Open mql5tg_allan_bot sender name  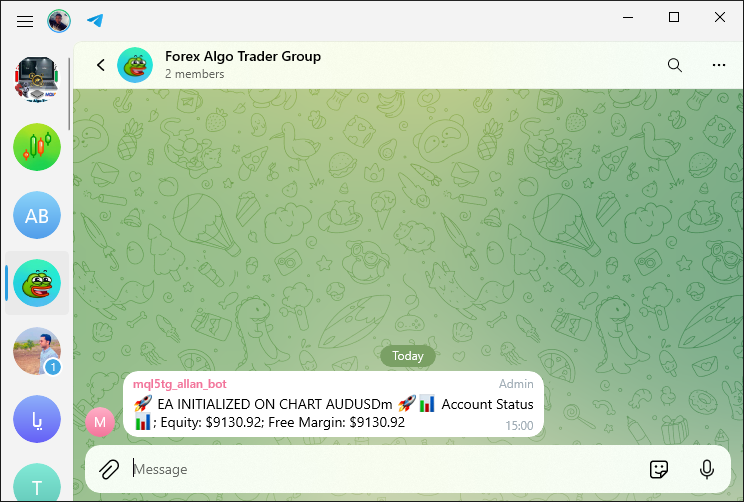[179, 384]
